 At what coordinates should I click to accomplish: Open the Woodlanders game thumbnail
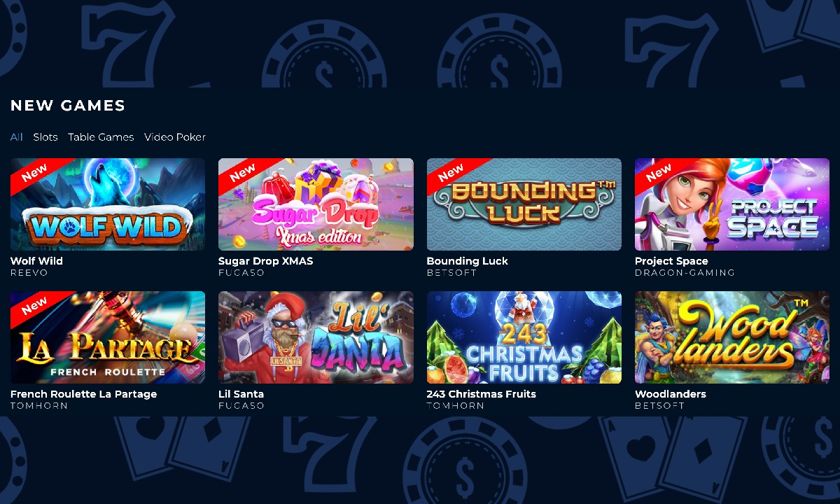732,337
